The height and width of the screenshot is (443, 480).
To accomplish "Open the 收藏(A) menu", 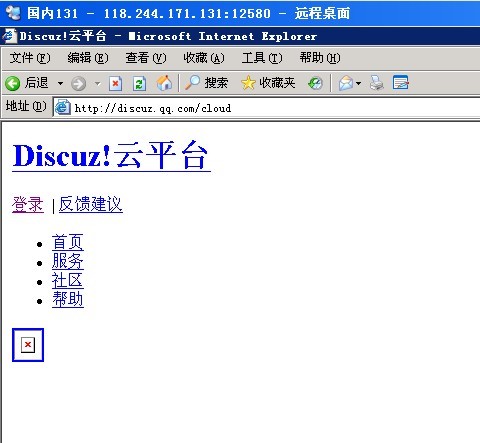I will (204, 58).
